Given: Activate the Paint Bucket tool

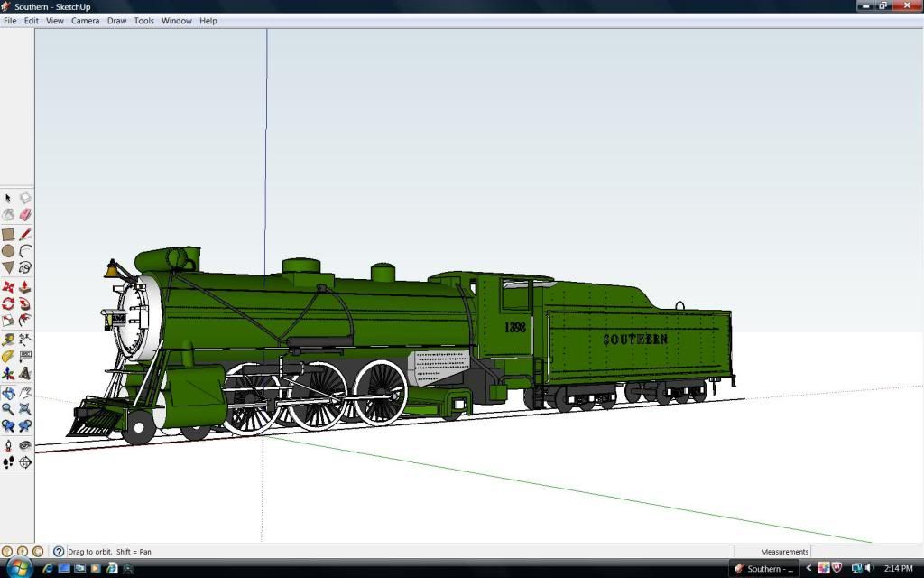Looking at the screenshot, I should 7,215.
